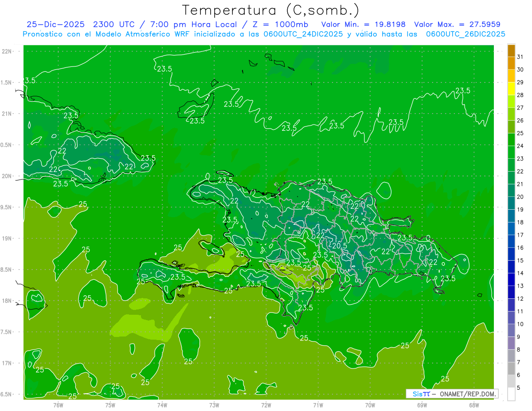This screenshot has width=532, height=411.
Task: Click the blue legend swatch between 16 and 17
Action: [x=511, y=241]
